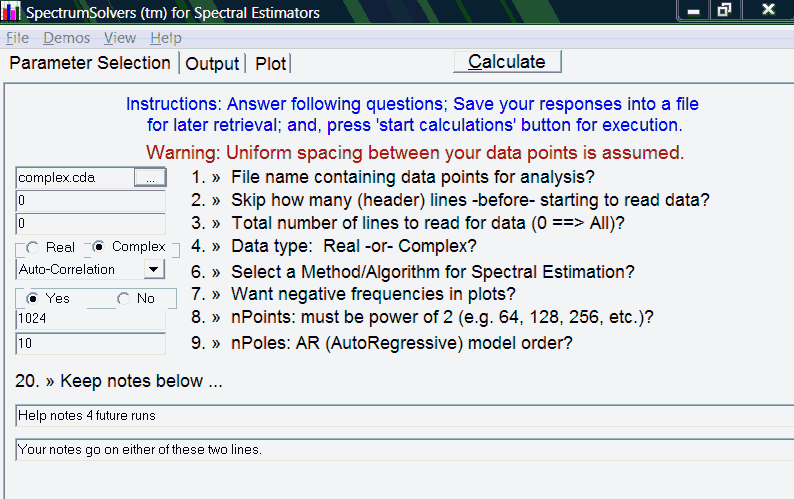Open the View menu
The width and height of the screenshot is (794, 499).
coord(120,38)
